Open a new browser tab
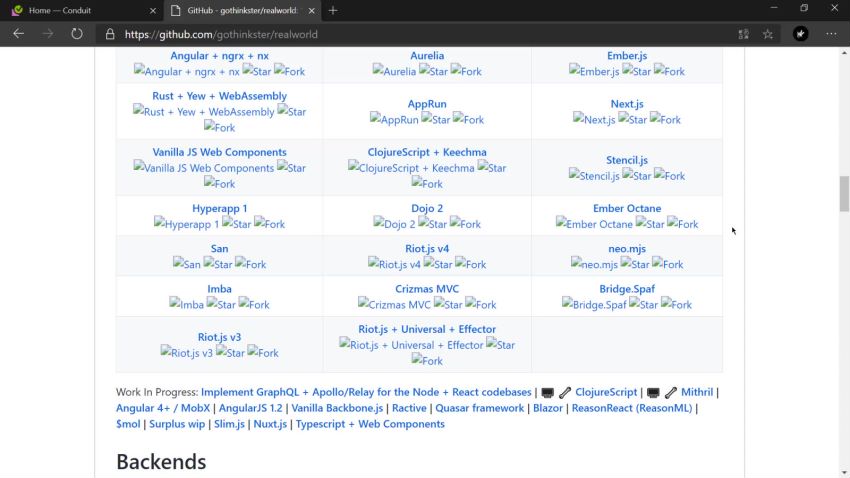This screenshot has width=850, height=478. [333, 10]
